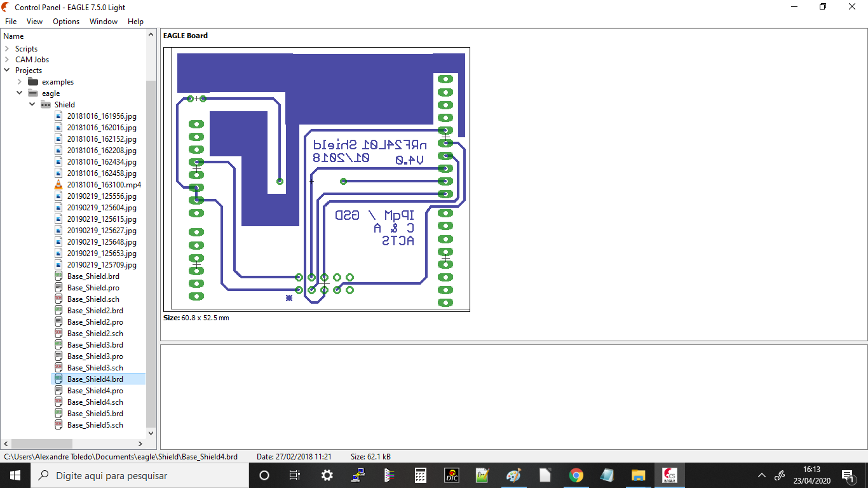
Task: Click the Base_Shield3.pro project file icon
Action: pyautogui.click(x=58, y=356)
